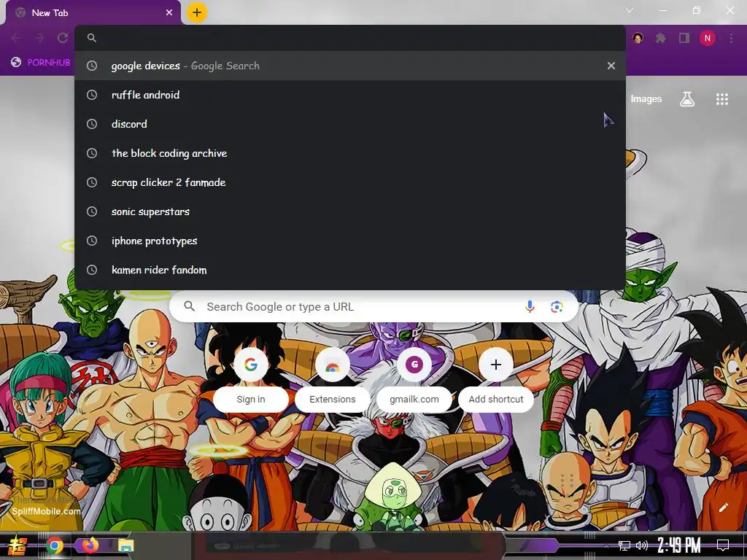Image resolution: width=747 pixels, height=560 pixels.
Task: Click inside the address bar input
Action: pyautogui.click(x=350, y=38)
